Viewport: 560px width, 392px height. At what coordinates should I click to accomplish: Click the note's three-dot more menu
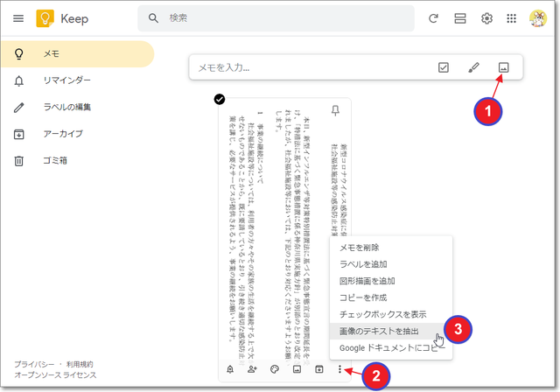point(341,369)
